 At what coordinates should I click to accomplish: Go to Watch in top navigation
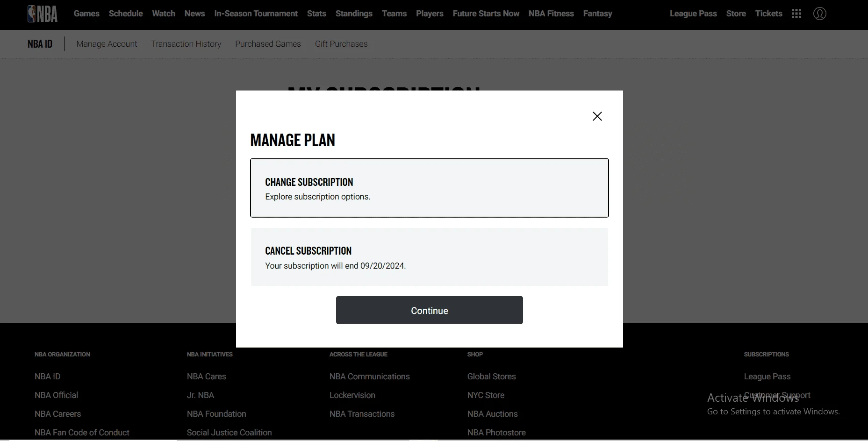[x=164, y=14]
